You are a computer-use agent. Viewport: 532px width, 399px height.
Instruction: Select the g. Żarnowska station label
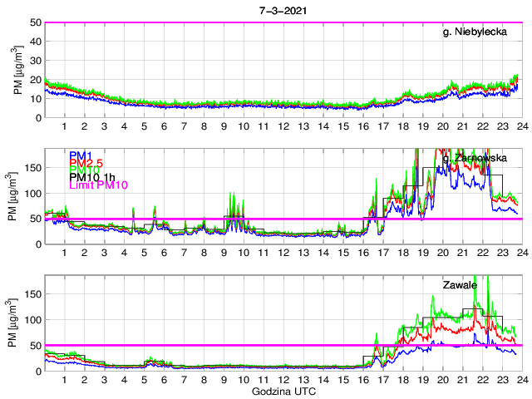pos(476,157)
